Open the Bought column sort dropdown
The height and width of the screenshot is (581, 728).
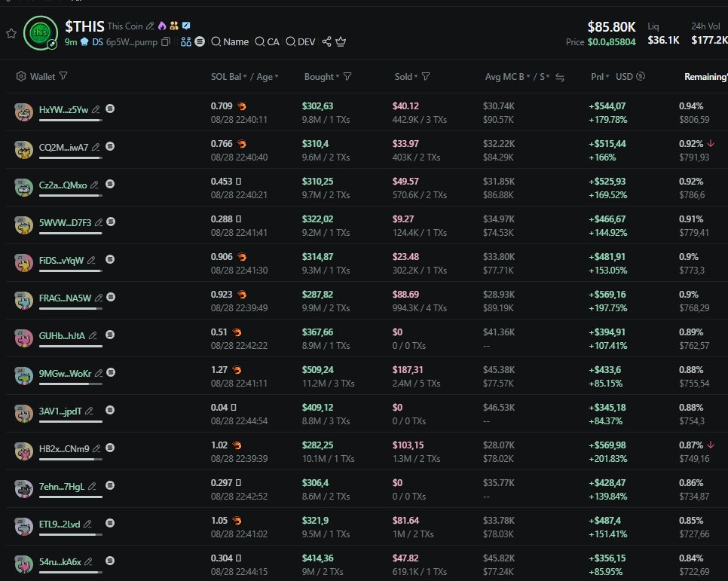pos(337,77)
